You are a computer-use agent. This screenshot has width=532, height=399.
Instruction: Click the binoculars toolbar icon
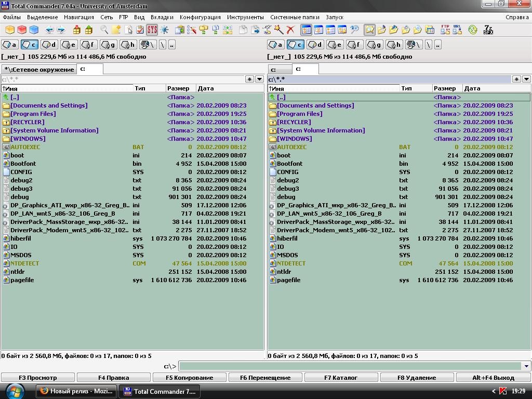pyautogui.click(x=354, y=30)
